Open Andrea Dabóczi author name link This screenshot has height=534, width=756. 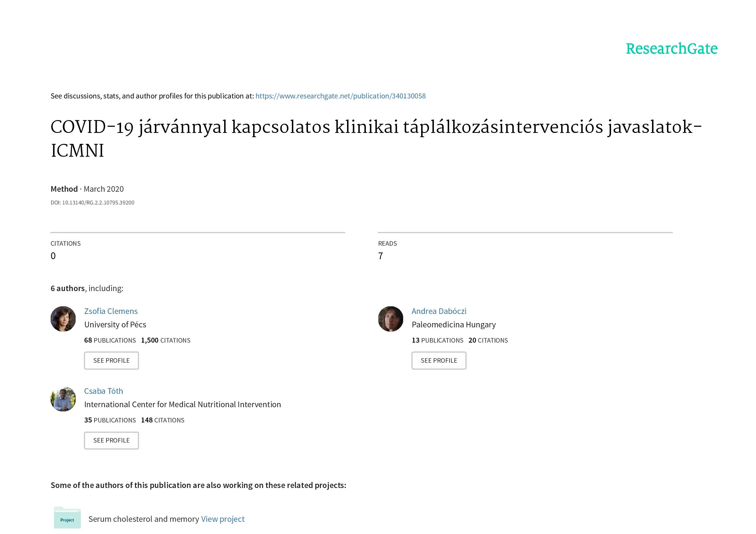tap(439, 311)
